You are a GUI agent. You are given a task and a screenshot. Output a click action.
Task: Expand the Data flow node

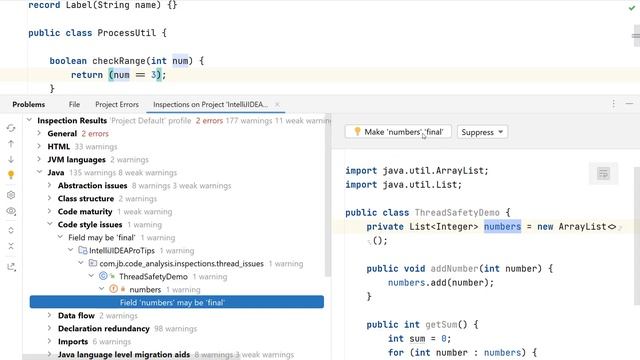49,315
